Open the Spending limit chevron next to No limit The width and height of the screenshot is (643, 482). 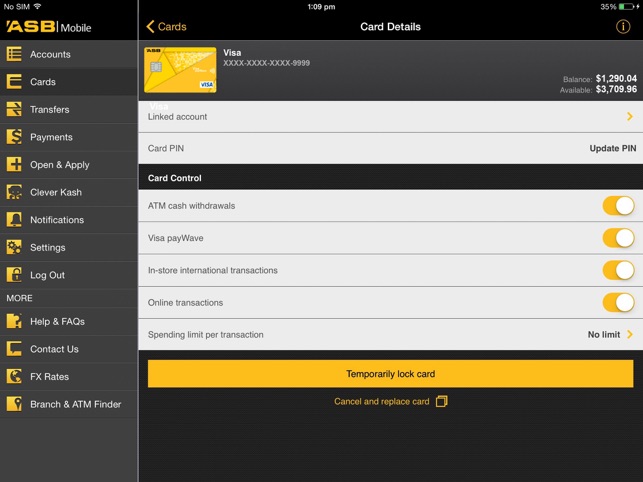pyautogui.click(x=630, y=334)
